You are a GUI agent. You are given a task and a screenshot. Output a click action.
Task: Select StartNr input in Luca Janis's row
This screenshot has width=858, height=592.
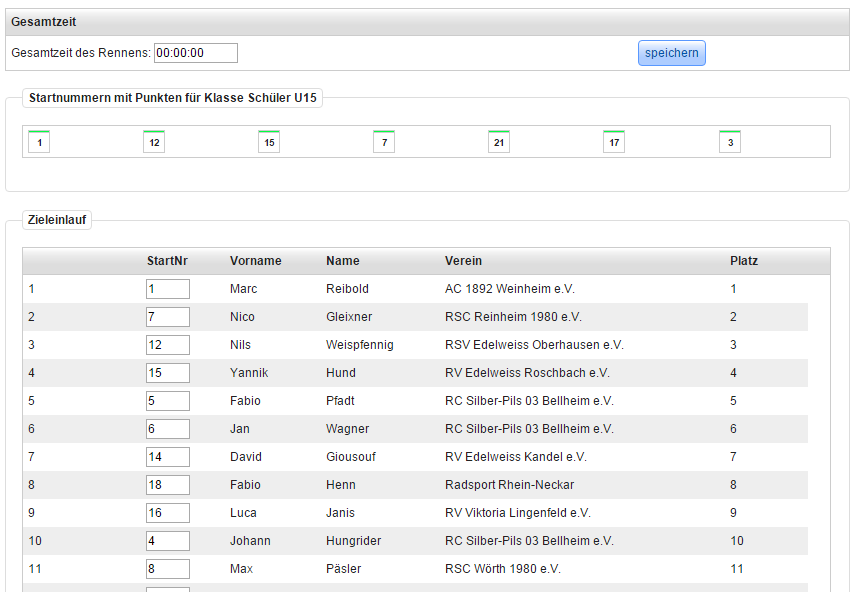coord(167,513)
